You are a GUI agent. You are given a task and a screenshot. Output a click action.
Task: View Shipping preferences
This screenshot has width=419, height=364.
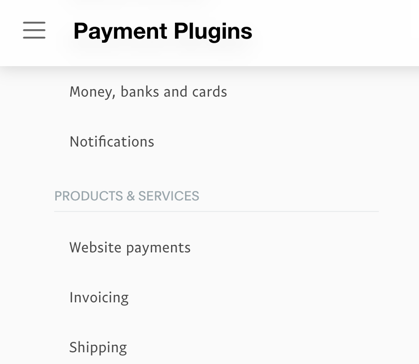click(98, 347)
